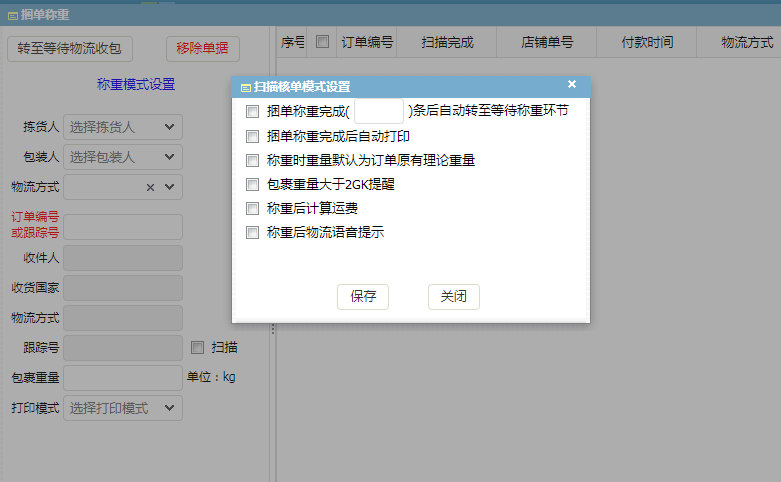Click the 订单编号或跟踪号 input field
This screenshot has height=482, width=781.
[123, 227]
